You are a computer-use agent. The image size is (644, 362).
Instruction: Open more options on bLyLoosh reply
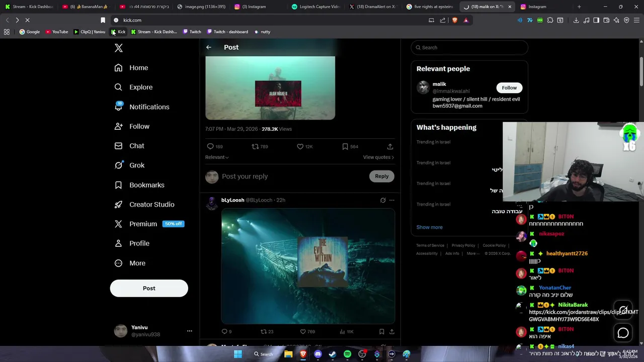[x=392, y=200]
